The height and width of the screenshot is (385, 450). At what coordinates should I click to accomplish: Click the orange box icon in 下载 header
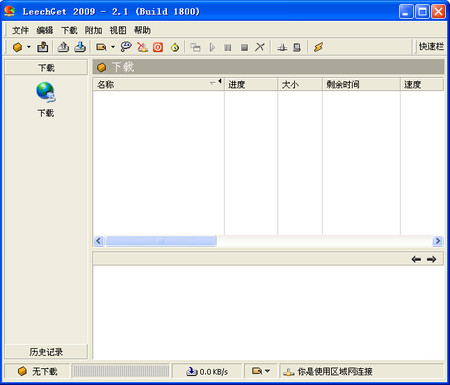pyautogui.click(x=101, y=67)
